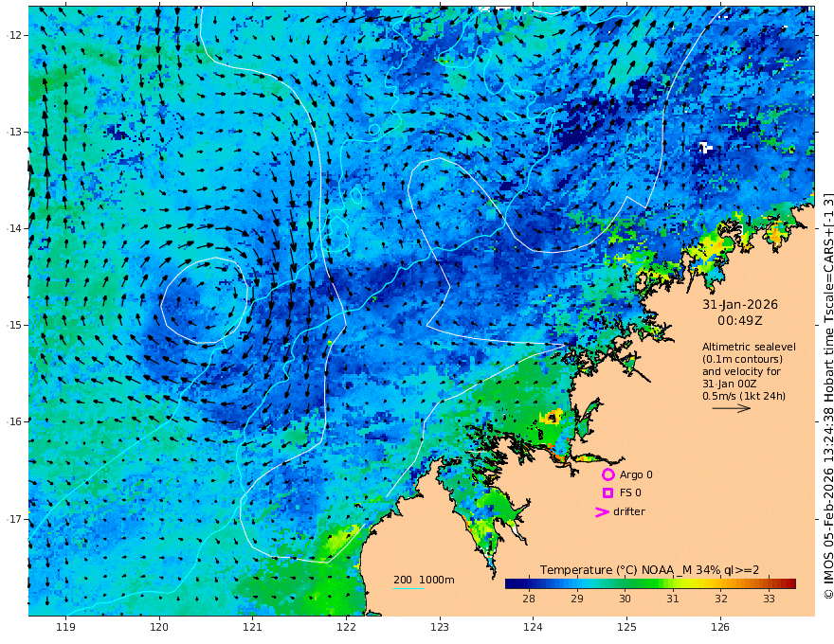Click the latitude axis label -17
Screen dimensions: 834x644
click(x=14, y=519)
